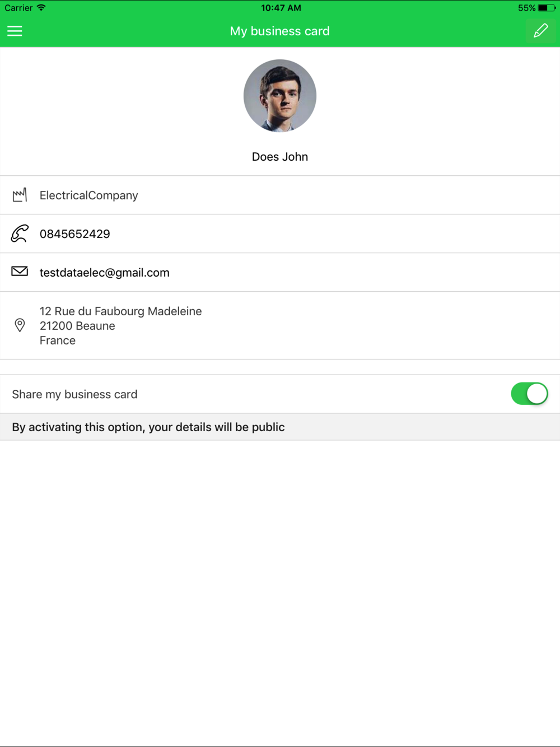The image size is (560, 747).
Task: Tap testdataelec@gmail.com email address
Action: pyautogui.click(x=104, y=273)
